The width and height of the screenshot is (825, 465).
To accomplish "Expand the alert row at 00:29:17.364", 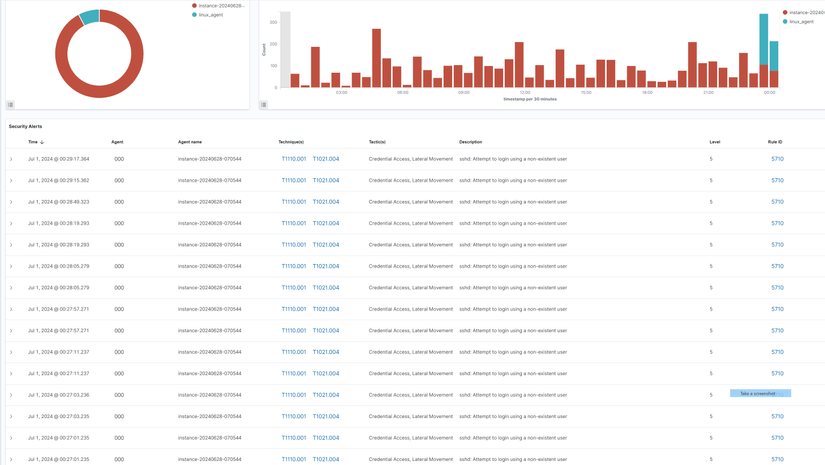I will [11, 159].
